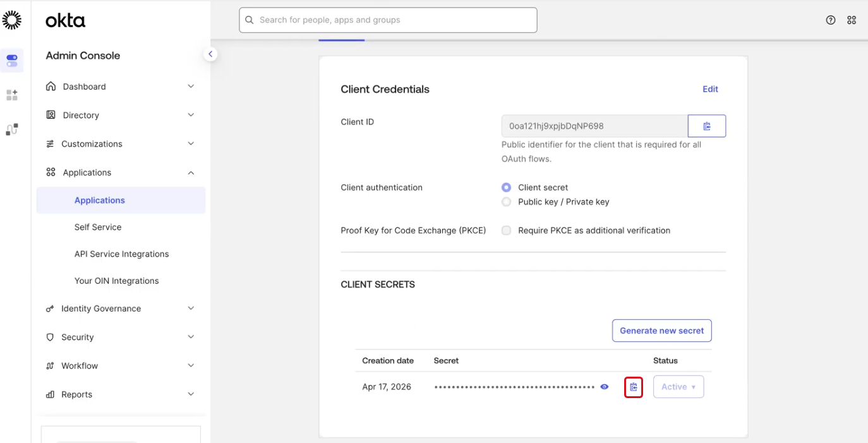This screenshot has width=868, height=443.
Task: Click the Security menu label
Action: click(78, 337)
